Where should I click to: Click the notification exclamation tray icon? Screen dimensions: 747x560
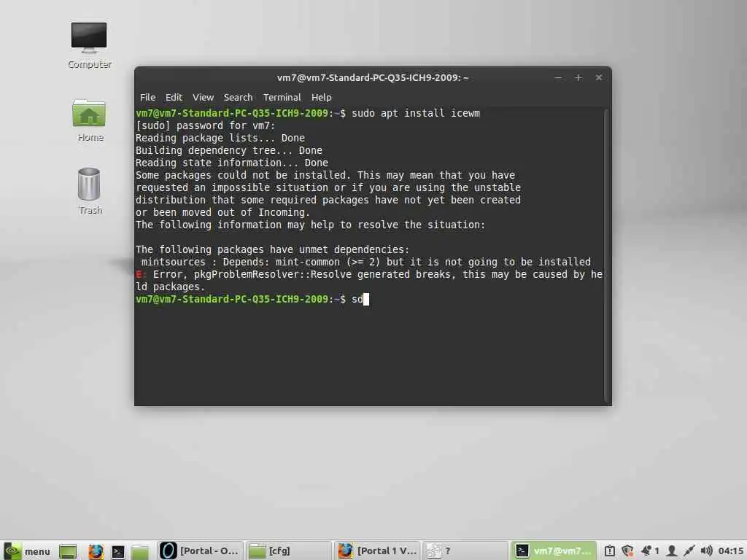click(609, 551)
